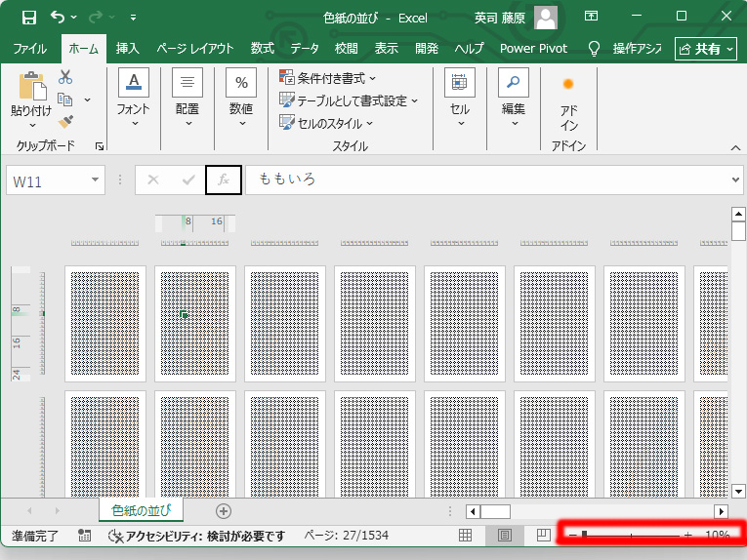Click the Save icon in title bar

tap(28, 17)
